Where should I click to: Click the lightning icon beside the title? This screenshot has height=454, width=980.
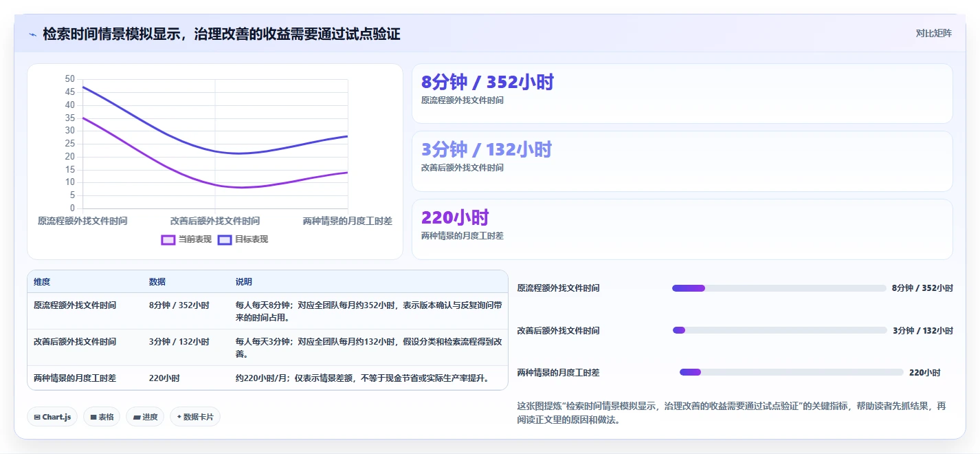[x=32, y=34]
